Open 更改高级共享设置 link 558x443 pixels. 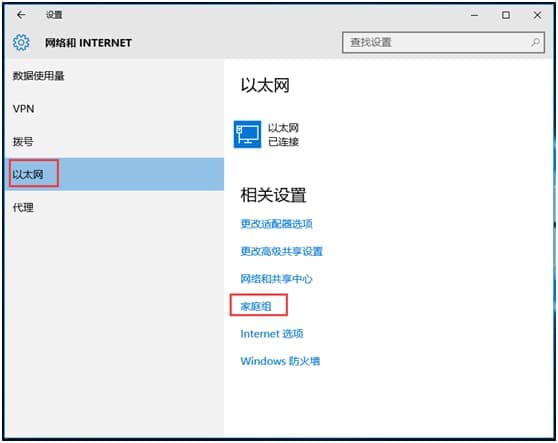tap(281, 251)
